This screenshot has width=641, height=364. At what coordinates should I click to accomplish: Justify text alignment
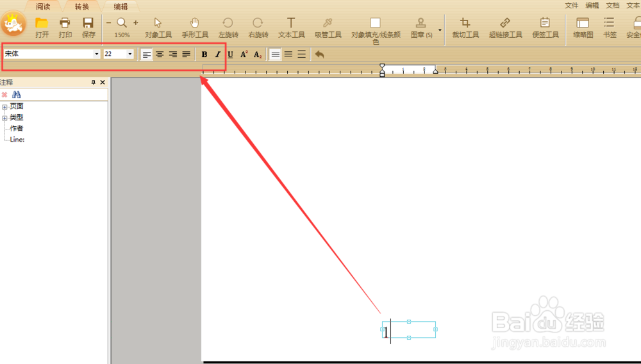[x=186, y=54]
